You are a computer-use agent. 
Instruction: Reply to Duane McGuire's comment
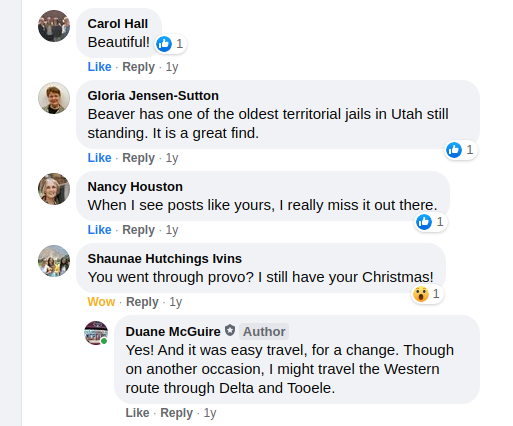point(176,413)
